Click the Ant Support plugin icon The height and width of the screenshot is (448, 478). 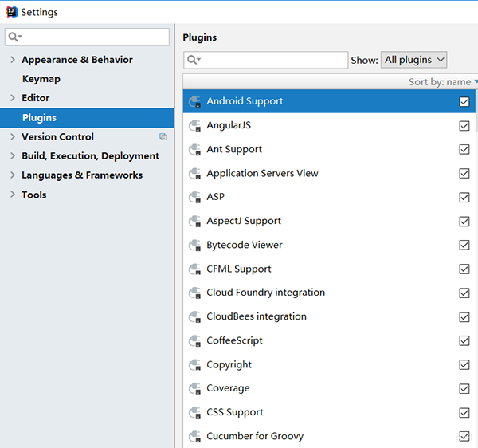point(195,149)
